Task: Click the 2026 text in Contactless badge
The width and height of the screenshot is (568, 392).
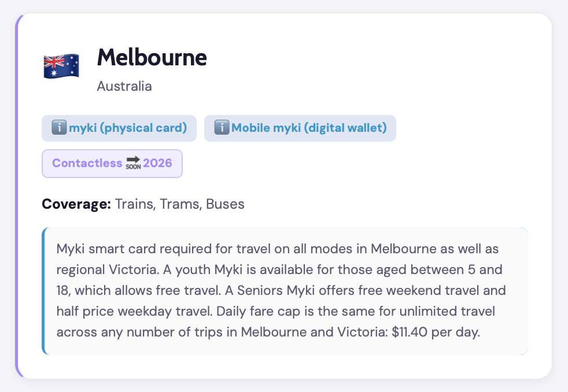Action: (x=158, y=163)
